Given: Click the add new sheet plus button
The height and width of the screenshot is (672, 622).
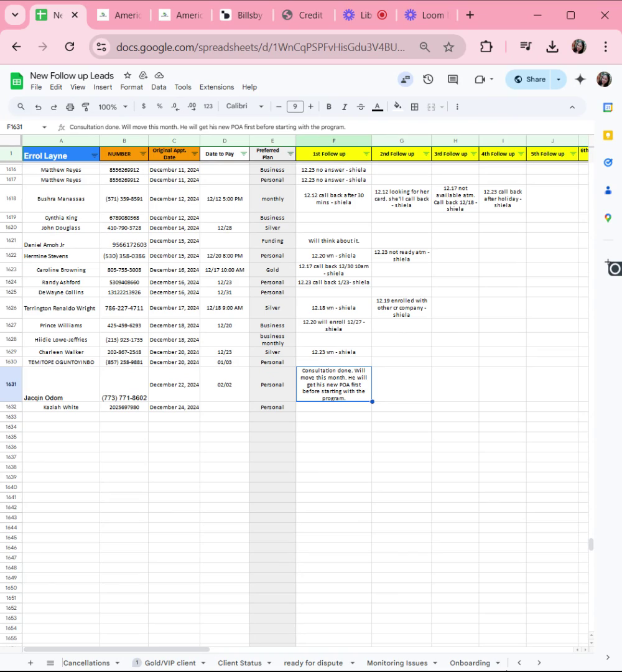Looking at the screenshot, I should tap(30, 663).
